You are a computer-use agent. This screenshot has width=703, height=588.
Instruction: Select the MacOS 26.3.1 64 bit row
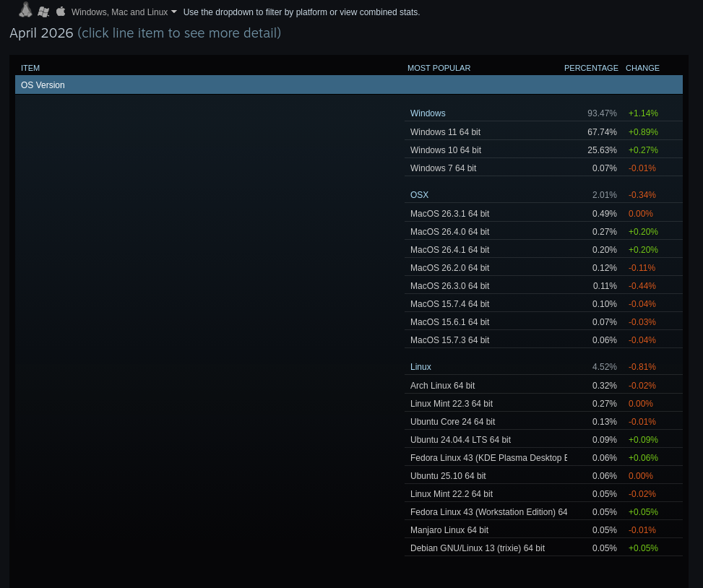click(x=543, y=213)
